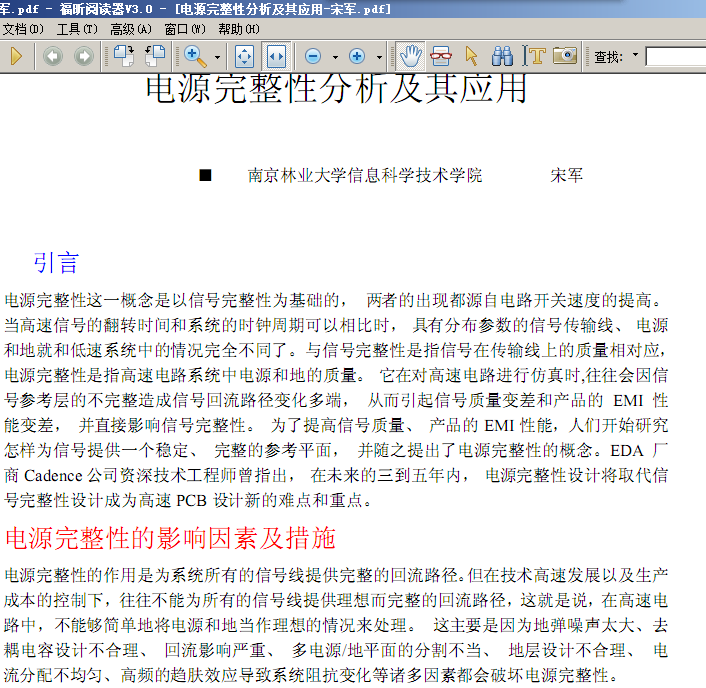This screenshot has height=688, width=706.
Task: Click the line starting 成本的控制下
Action: point(336,600)
